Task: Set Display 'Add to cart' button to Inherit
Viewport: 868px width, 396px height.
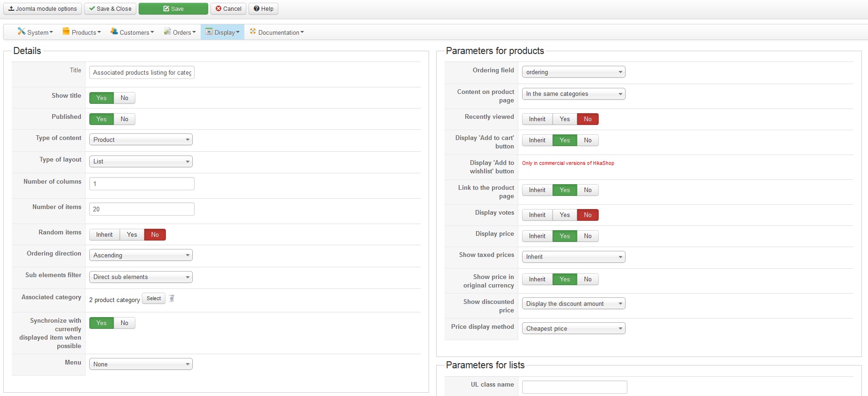Action: click(537, 140)
